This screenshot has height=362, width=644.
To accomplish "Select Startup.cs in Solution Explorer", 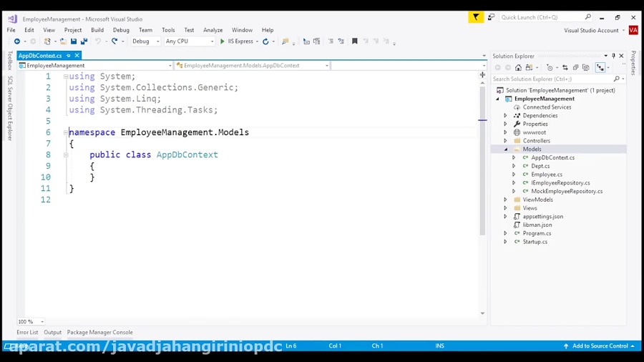I will (x=535, y=242).
